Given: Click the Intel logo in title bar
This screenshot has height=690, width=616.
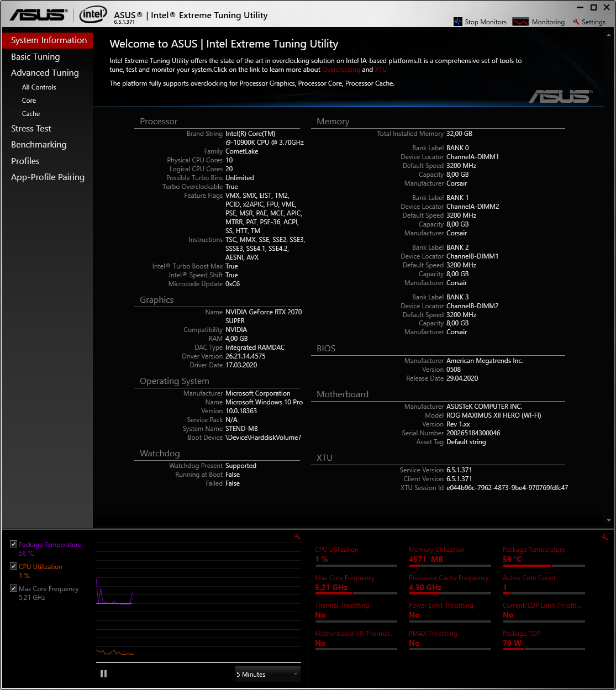Looking at the screenshot, I should (x=93, y=15).
